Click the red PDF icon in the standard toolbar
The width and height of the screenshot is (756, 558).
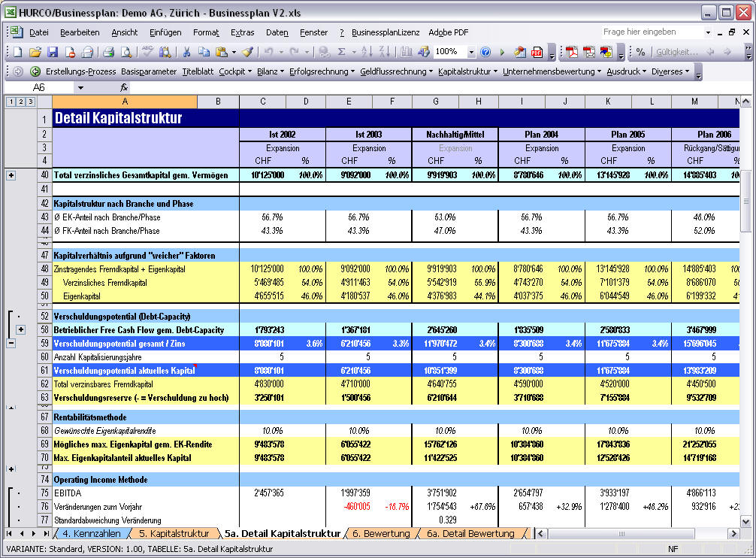tap(537, 52)
